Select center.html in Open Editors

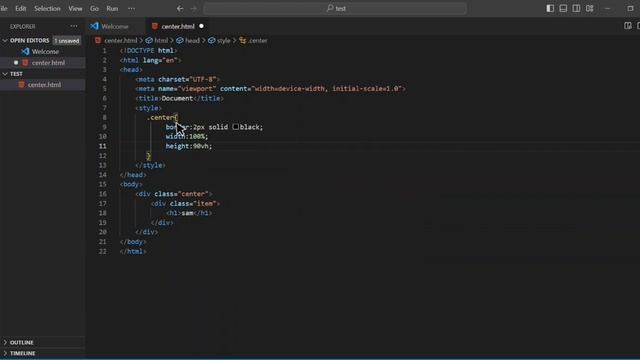click(x=48, y=62)
